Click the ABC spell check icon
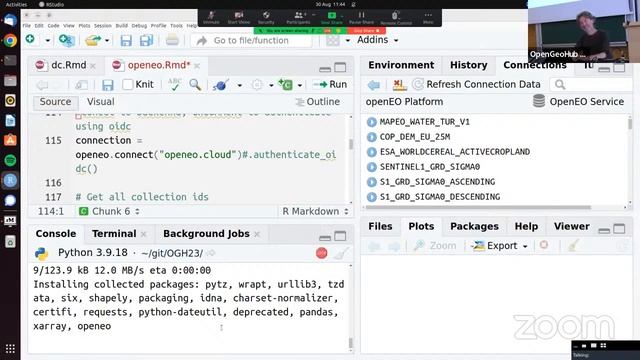Image resolution: width=640 pixels, height=360 pixels. click(175, 84)
